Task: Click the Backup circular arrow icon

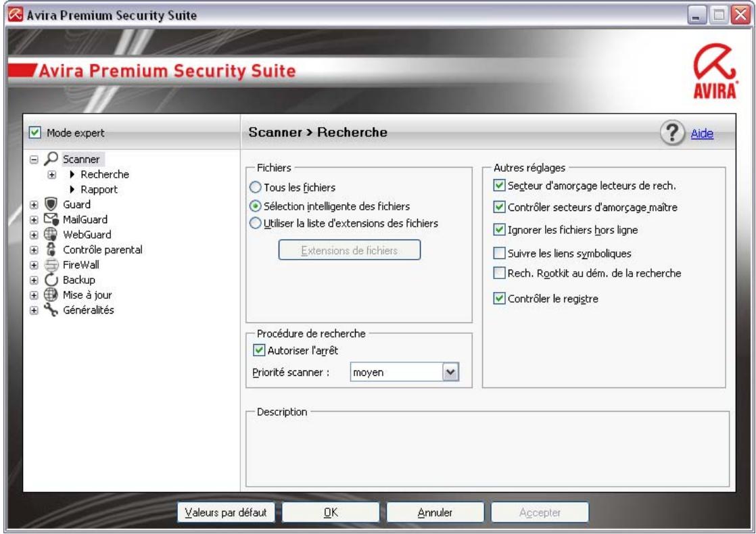Action: pyautogui.click(x=51, y=280)
